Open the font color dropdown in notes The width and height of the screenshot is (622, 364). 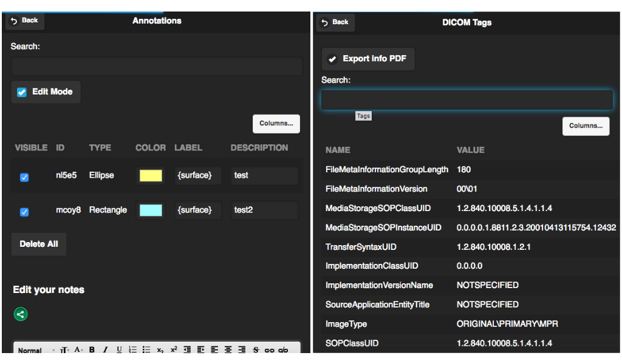click(79, 350)
